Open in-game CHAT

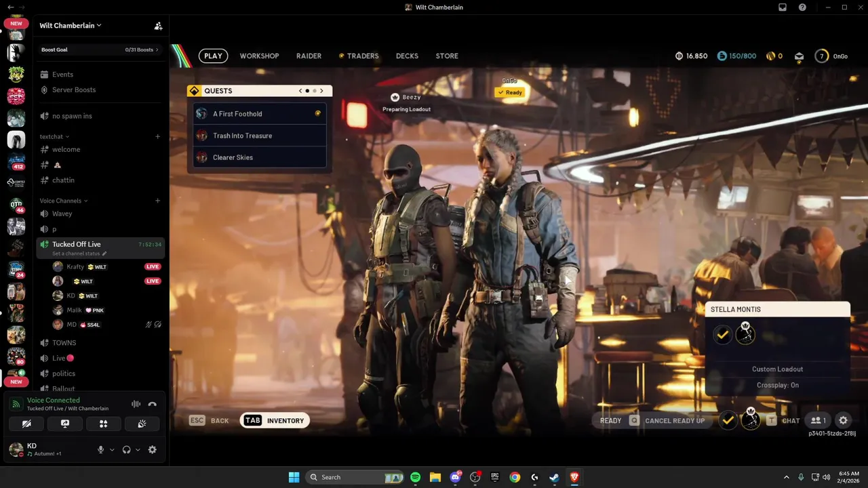(783, 421)
